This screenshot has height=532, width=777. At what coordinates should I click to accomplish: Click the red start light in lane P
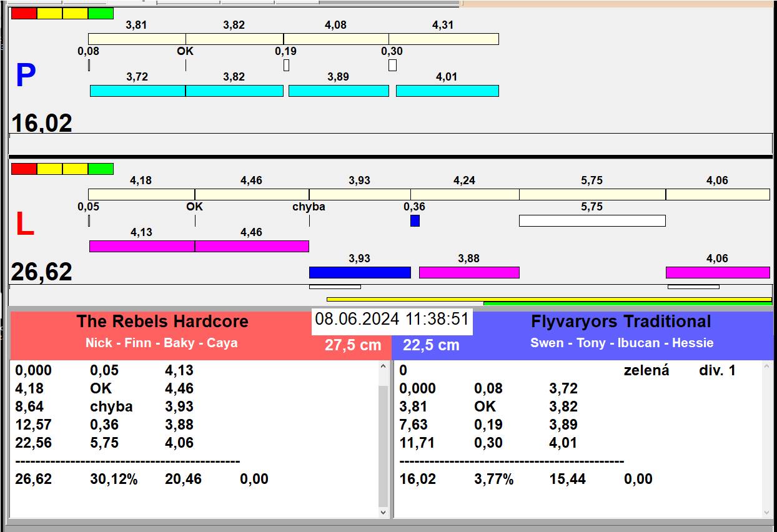[x=24, y=13]
